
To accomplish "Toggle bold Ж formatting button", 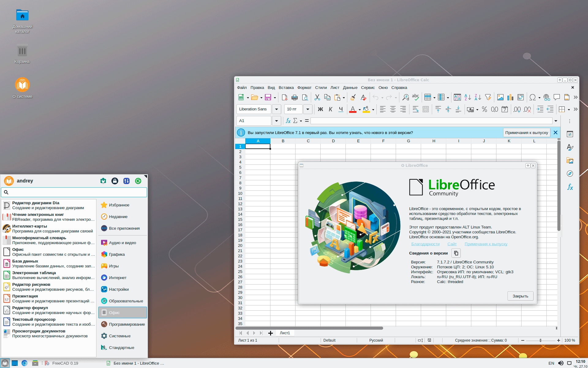I will 320,109.
